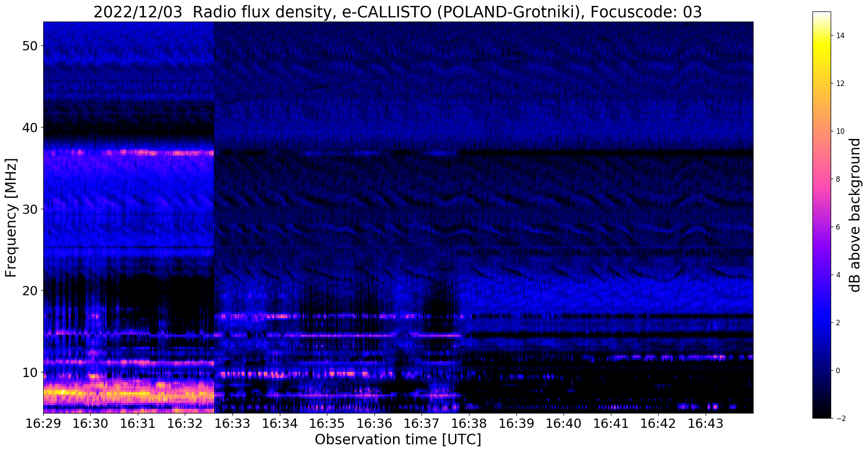Click the colorbar tick value 8
The image size is (868, 452).
pos(837,179)
